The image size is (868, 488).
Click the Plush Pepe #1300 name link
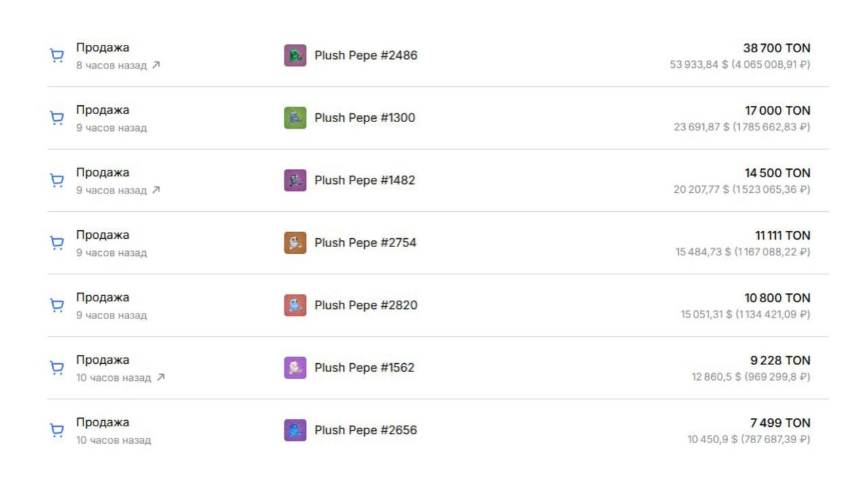coord(365,118)
